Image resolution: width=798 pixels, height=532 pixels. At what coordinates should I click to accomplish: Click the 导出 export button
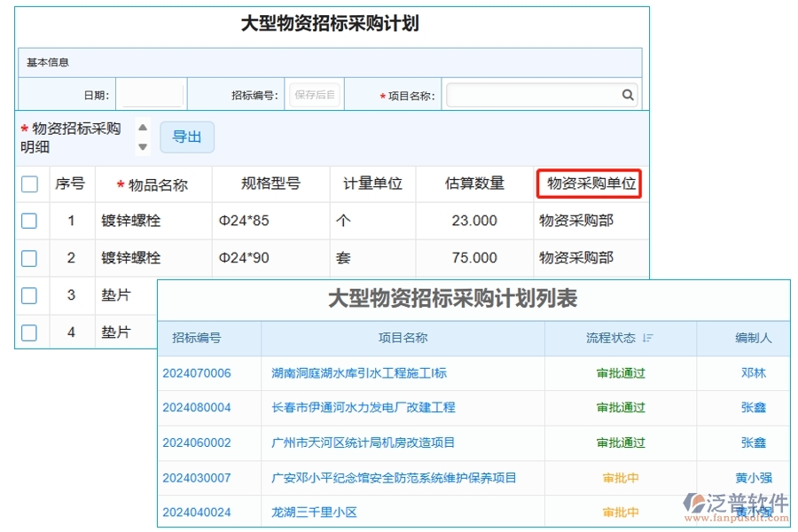click(x=186, y=137)
